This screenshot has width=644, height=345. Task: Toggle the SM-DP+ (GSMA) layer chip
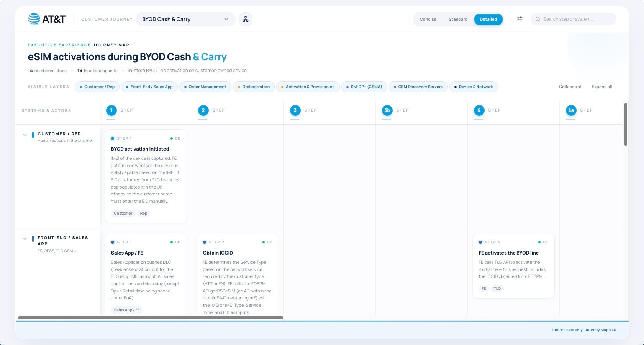click(364, 87)
